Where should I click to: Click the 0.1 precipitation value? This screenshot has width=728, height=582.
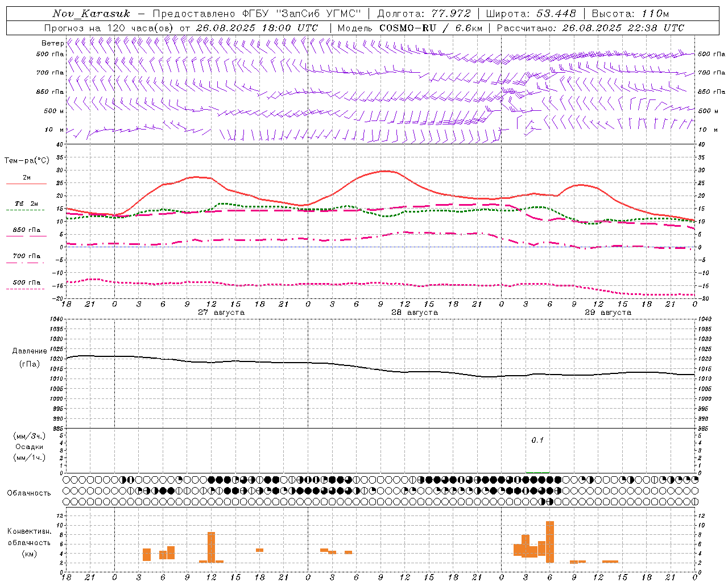537,440
